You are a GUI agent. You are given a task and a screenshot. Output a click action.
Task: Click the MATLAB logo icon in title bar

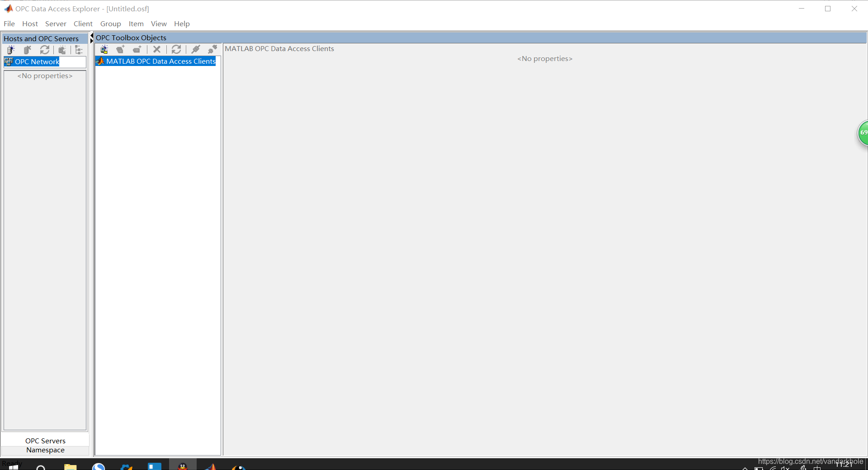(9, 9)
